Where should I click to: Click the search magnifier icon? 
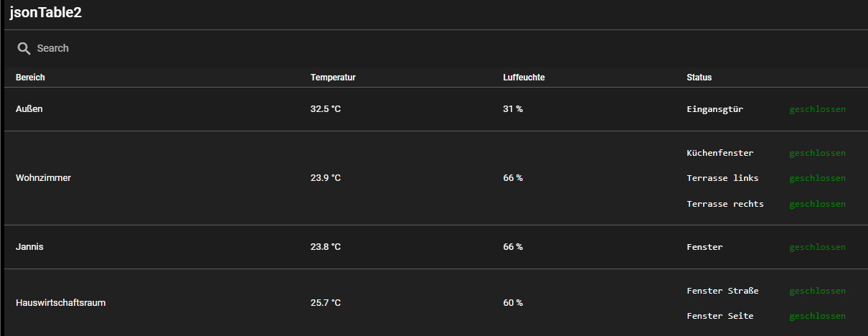tap(24, 48)
